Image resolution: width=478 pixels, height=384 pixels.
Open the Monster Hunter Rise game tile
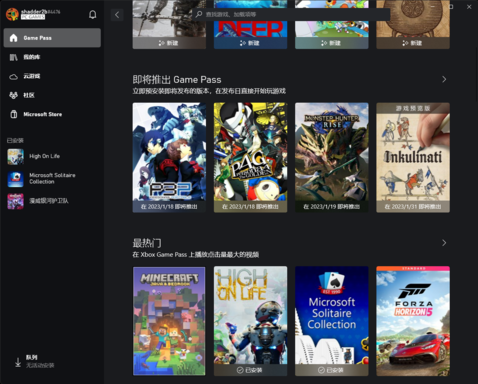[x=332, y=157]
